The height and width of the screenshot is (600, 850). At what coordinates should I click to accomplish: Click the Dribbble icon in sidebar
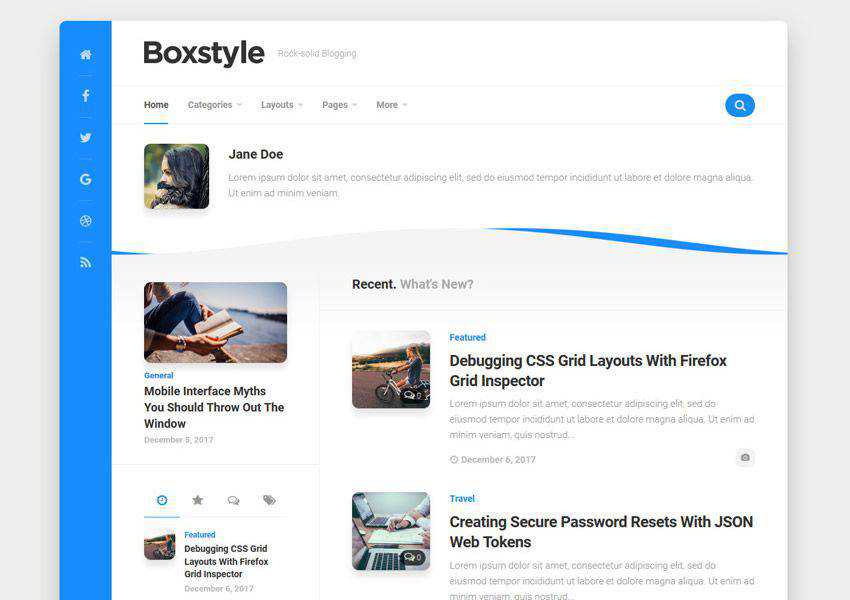point(85,221)
